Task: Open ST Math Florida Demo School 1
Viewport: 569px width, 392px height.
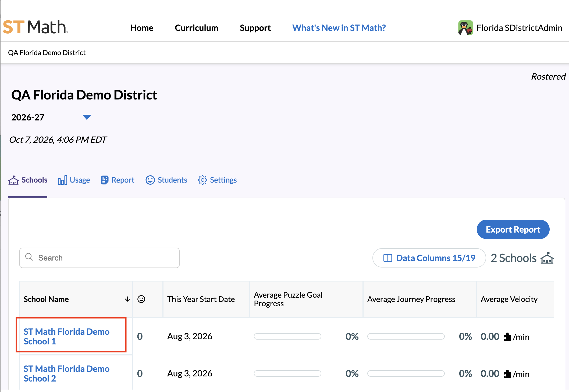Action: [66, 336]
